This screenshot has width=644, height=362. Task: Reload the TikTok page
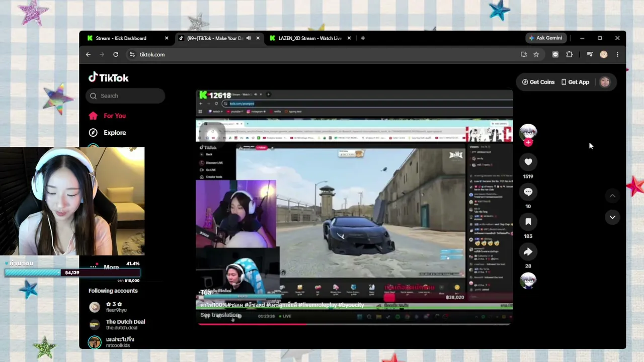point(116,54)
